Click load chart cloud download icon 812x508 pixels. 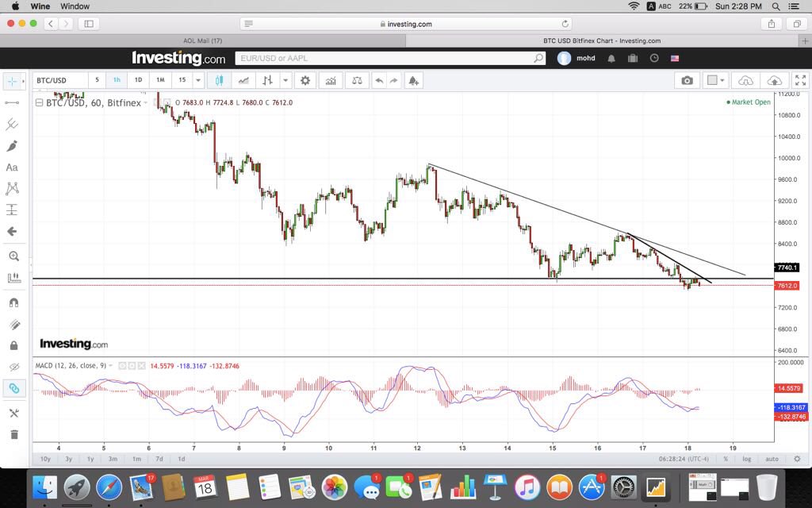point(745,80)
